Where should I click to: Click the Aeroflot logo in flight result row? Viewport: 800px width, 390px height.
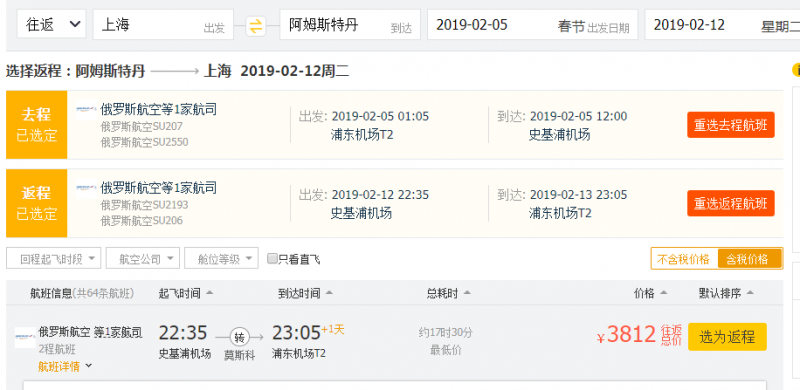(x=25, y=337)
